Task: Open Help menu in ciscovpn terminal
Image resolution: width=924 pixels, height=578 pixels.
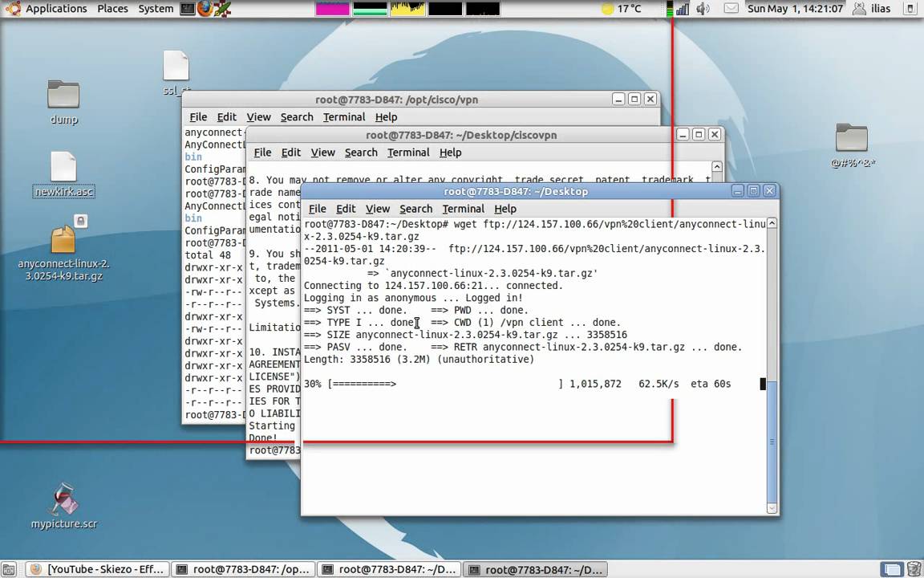Action: pos(450,153)
